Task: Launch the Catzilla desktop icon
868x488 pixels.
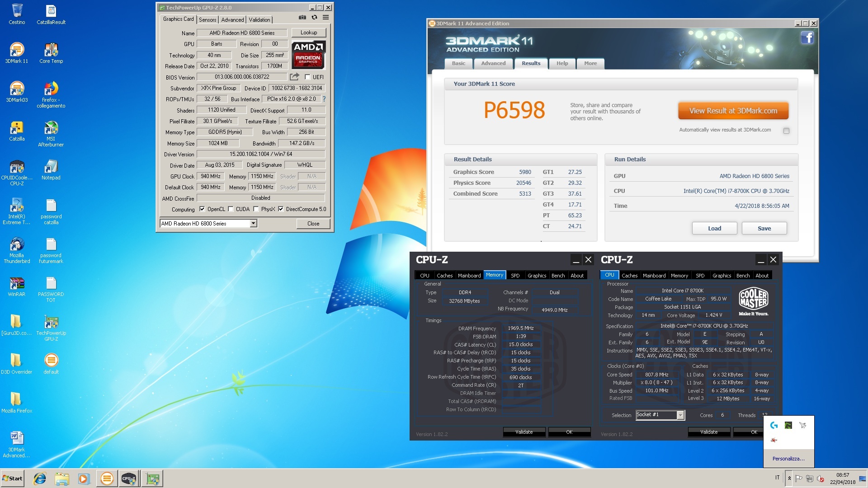Action: (x=17, y=131)
